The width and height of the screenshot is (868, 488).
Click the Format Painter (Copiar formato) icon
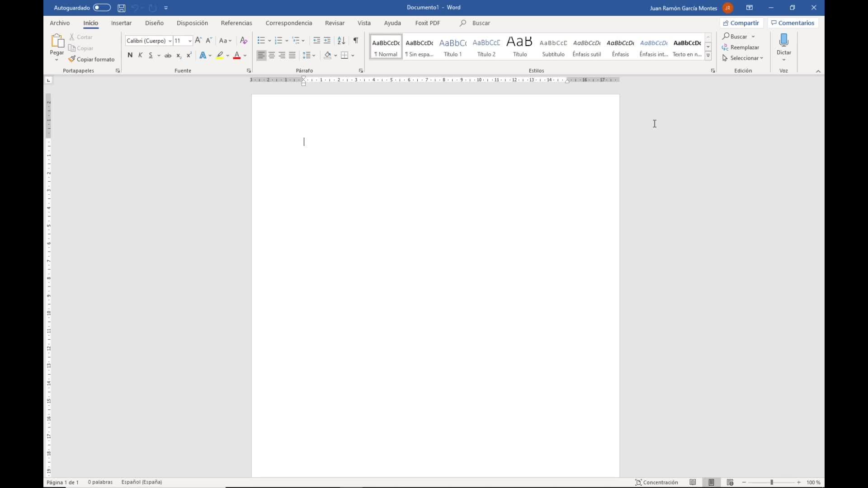72,59
